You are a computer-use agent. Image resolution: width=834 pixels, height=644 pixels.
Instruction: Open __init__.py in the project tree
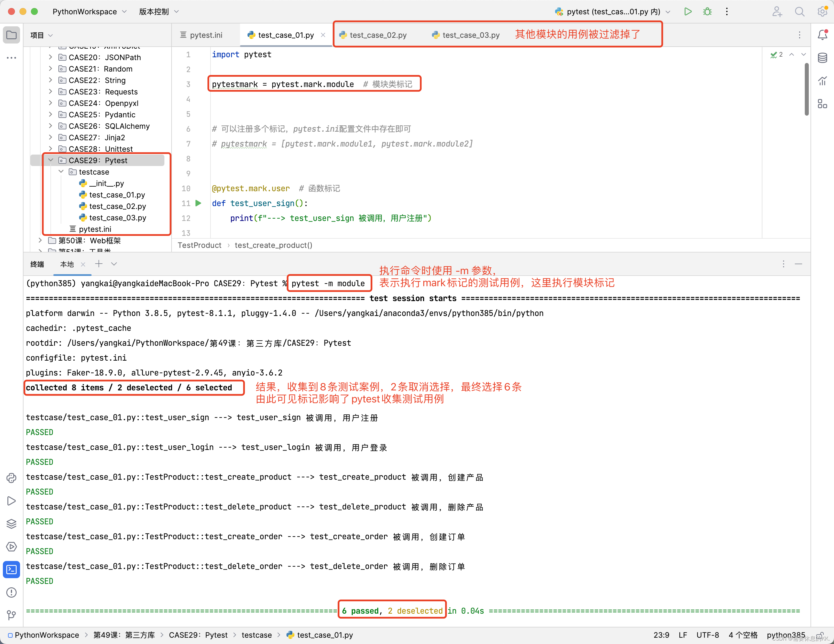point(107,183)
